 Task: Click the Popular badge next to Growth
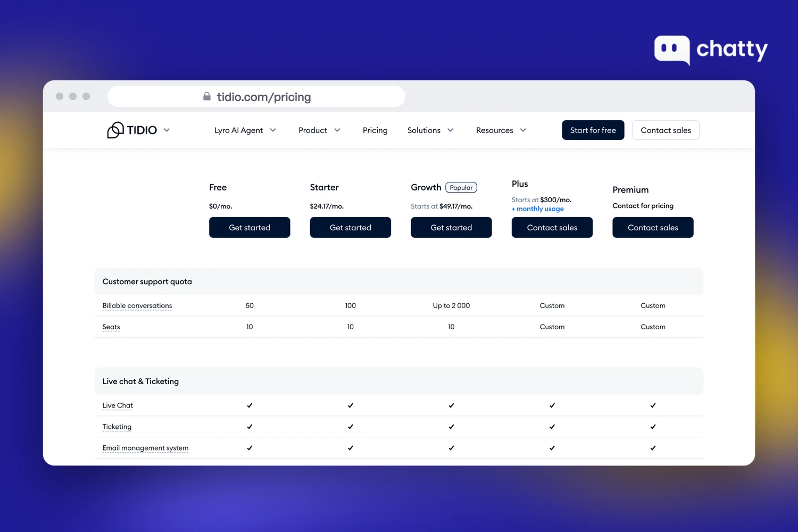coord(461,188)
